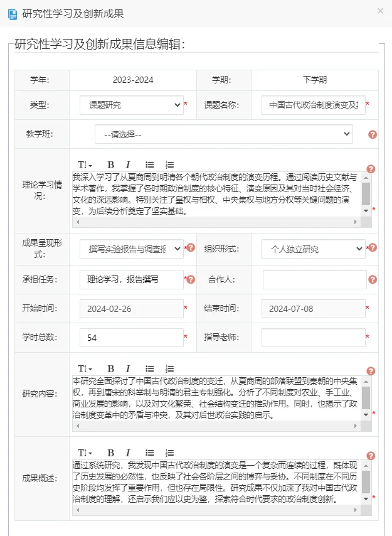392x536 pixels.
Task: Click the 课题名称 input field
Action: pyautogui.click(x=314, y=105)
